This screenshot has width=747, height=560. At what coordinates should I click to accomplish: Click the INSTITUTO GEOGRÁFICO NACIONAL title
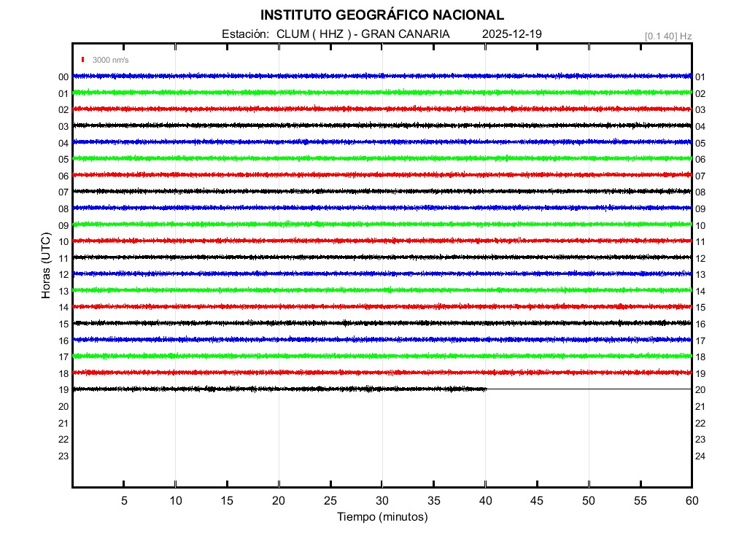pos(382,15)
